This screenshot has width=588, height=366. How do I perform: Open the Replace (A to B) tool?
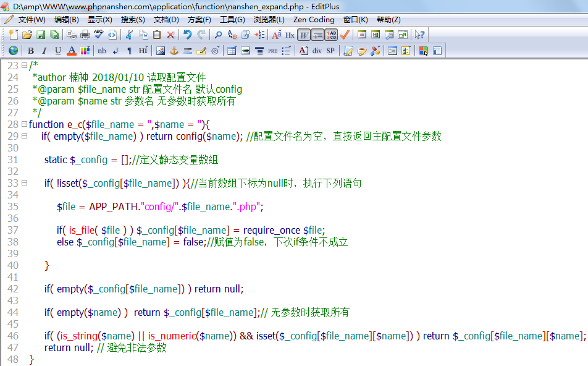[232, 35]
